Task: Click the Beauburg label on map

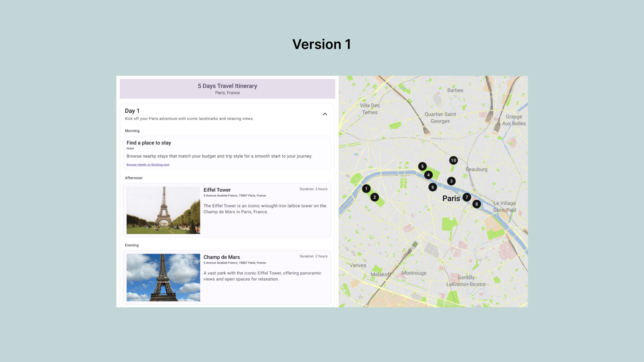Action: (x=476, y=169)
